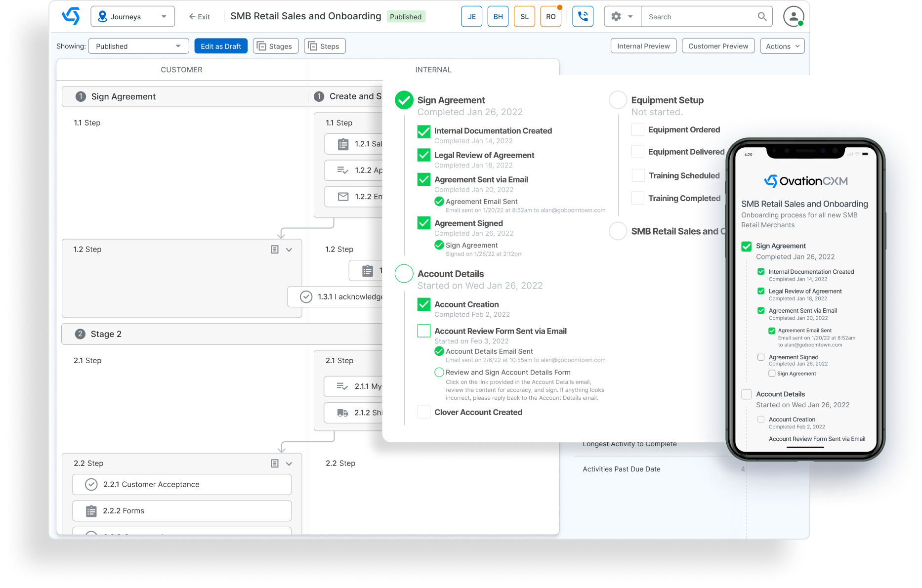The height and width of the screenshot is (588, 922).
Task: Open the Actions dropdown menu
Action: pos(782,46)
